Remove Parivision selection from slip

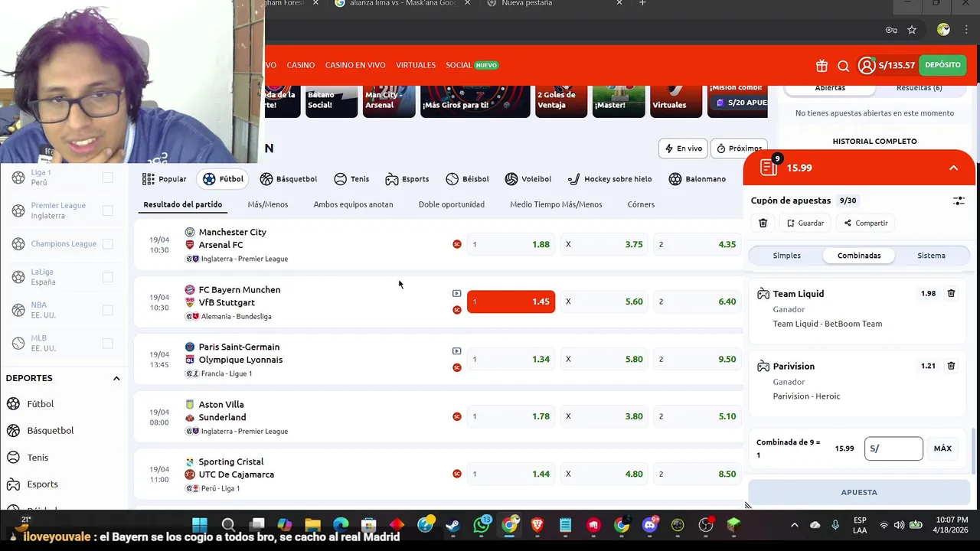[951, 366]
